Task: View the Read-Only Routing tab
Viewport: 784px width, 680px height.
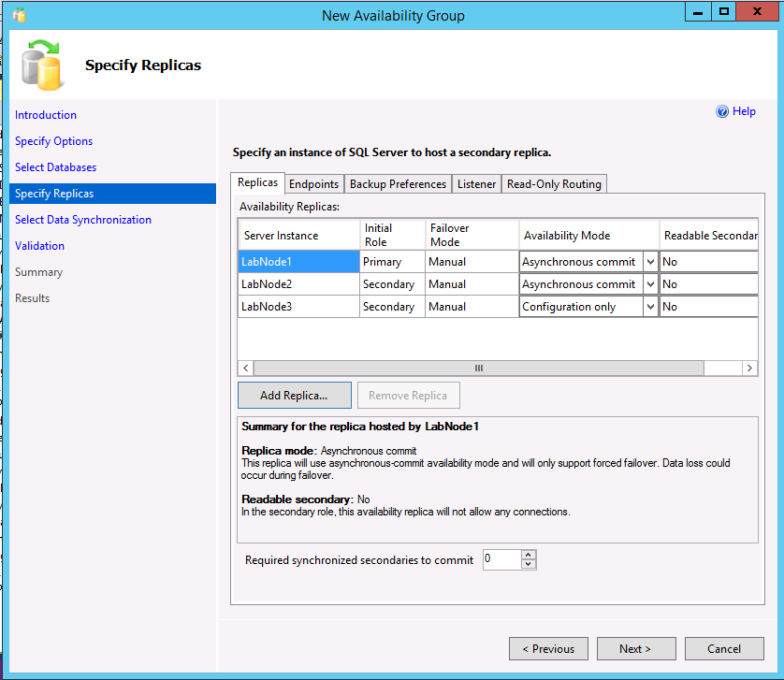Action: coord(553,183)
